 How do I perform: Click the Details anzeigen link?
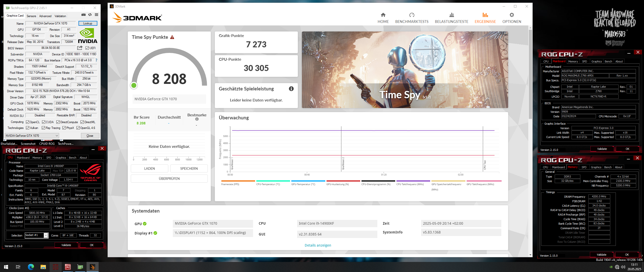click(318, 245)
